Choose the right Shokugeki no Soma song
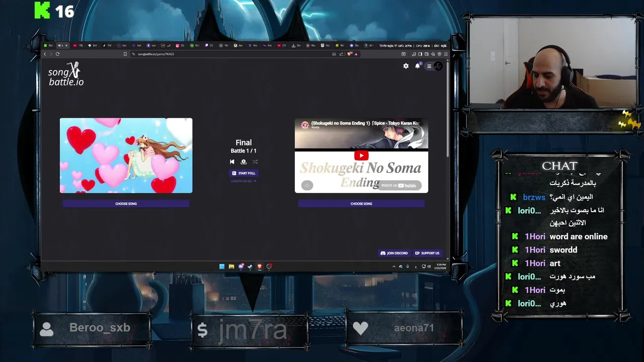The height and width of the screenshot is (362, 644). [361, 204]
